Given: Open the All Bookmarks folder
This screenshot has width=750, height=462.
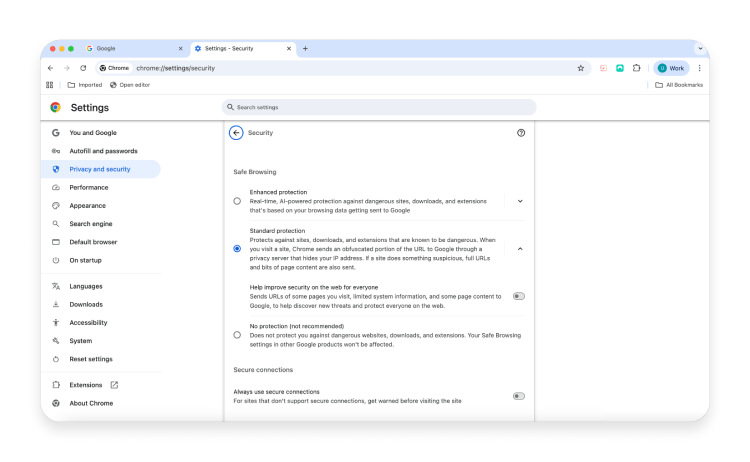Looking at the screenshot, I should tap(679, 85).
